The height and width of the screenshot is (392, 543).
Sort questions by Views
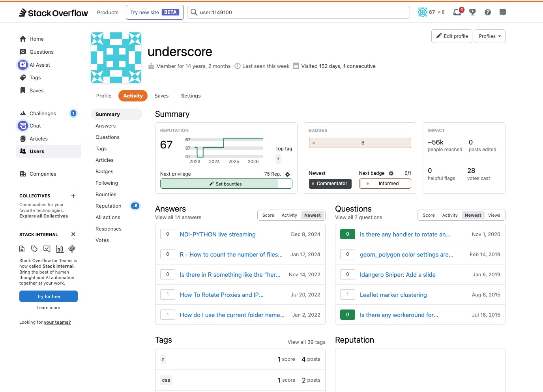point(494,215)
